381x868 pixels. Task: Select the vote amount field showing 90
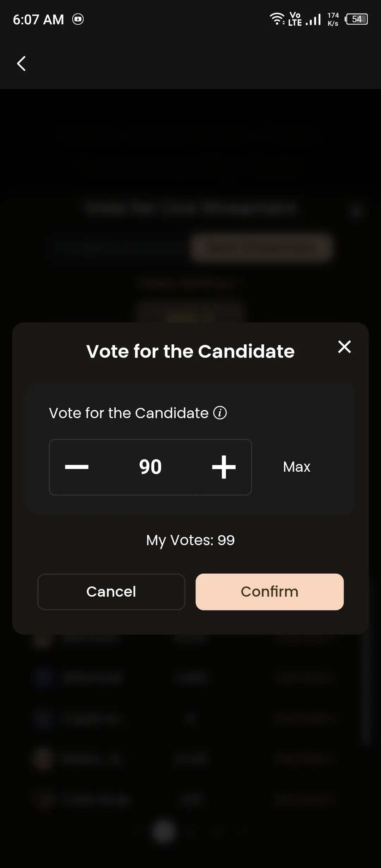tap(150, 467)
